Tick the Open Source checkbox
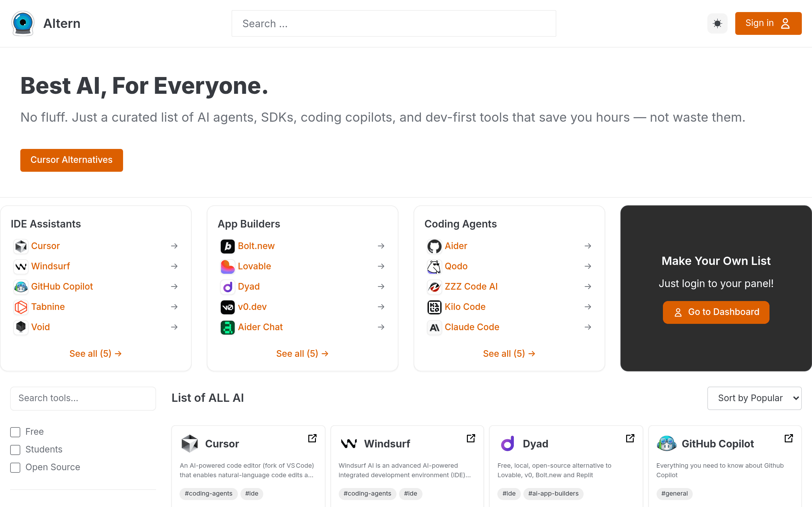Image resolution: width=812 pixels, height=507 pixels. pyautogui.click(x=15, y=467)
